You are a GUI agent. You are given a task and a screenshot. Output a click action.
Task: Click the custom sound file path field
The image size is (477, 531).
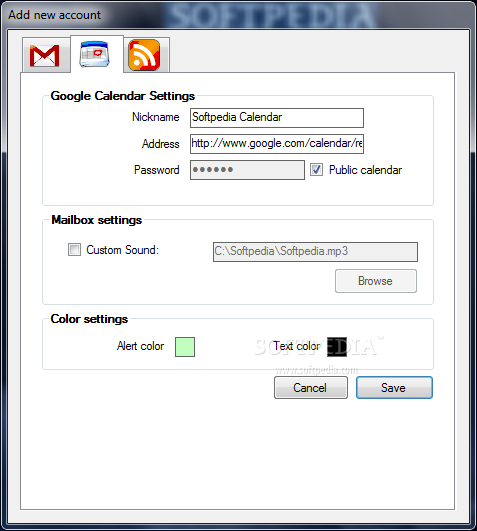[315, 252]
